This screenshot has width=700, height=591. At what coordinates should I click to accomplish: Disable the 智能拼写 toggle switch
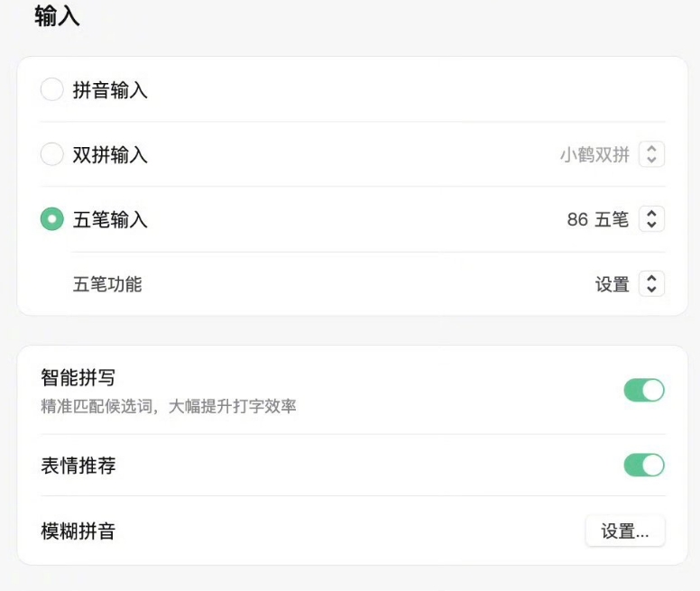pyautogui.click(x=644, y=390)
